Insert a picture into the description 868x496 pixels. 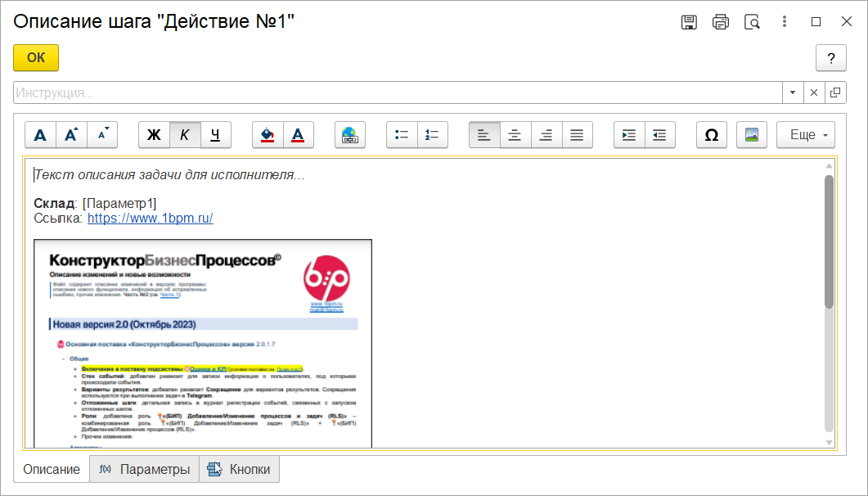coord(752,135)
